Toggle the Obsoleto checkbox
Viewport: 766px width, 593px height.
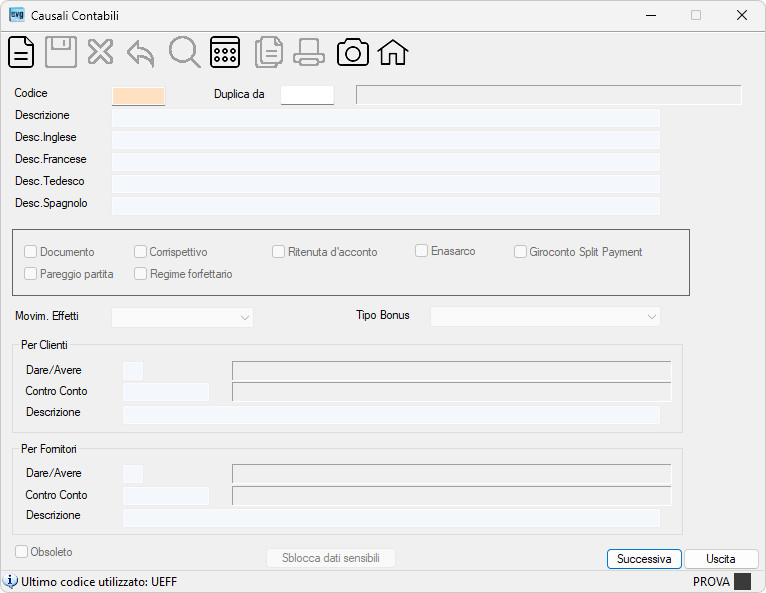pos(21,551)
